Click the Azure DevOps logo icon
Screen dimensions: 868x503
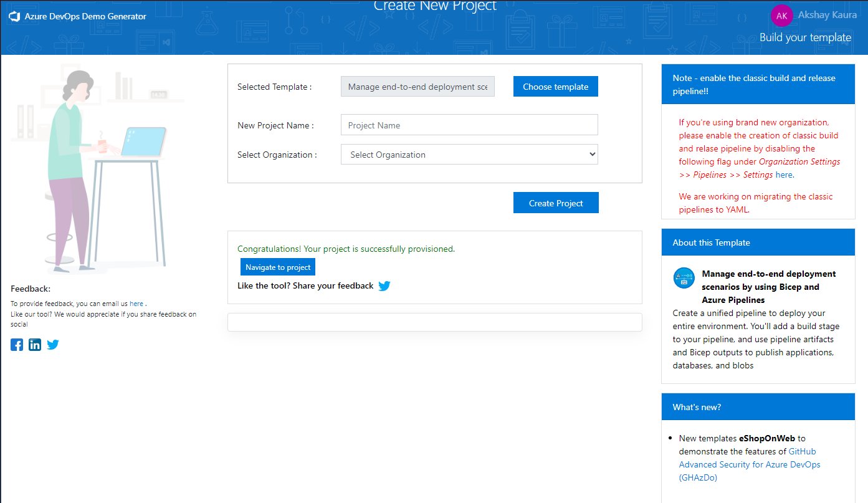(x=15, y=17)
